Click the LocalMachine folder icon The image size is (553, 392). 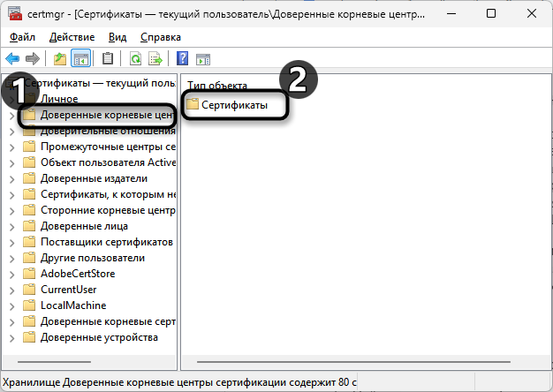[x=29, y=305]
